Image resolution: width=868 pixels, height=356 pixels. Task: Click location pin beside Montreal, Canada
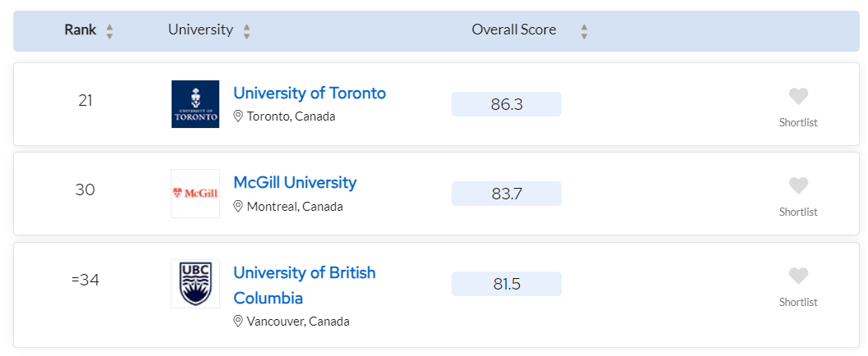tap(239, 207)
